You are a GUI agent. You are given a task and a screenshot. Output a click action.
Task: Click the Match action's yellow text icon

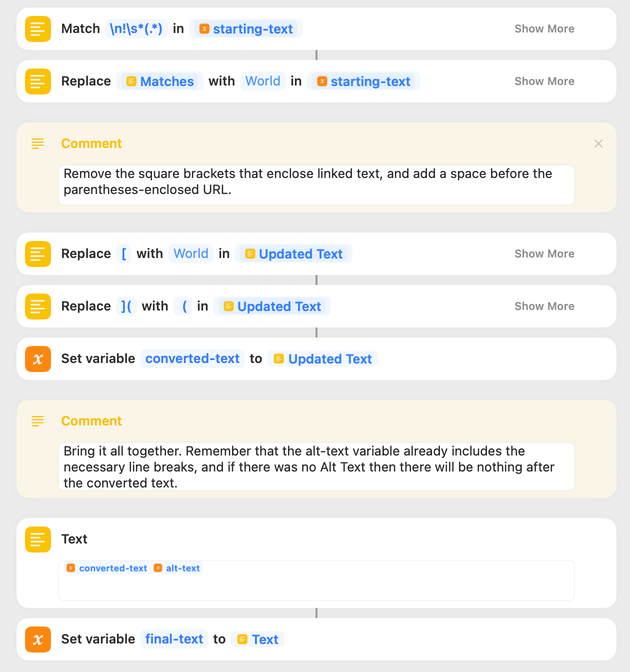[38, 29]
